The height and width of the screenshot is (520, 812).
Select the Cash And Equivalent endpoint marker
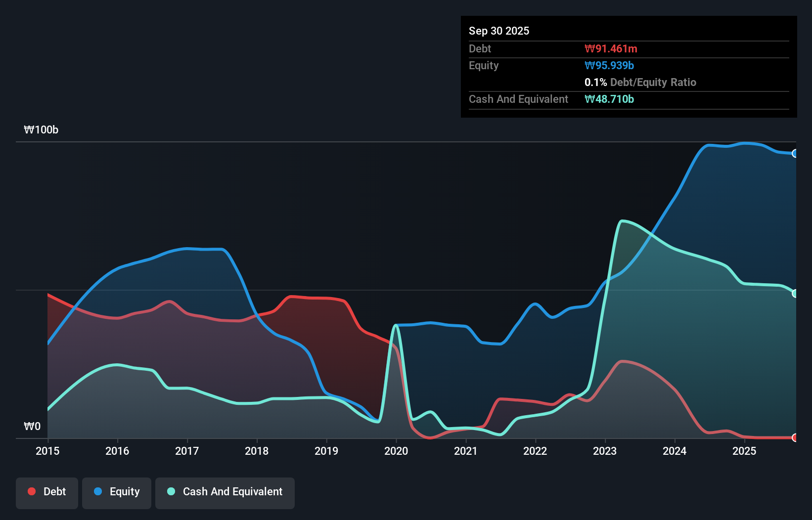coord(795,293)
